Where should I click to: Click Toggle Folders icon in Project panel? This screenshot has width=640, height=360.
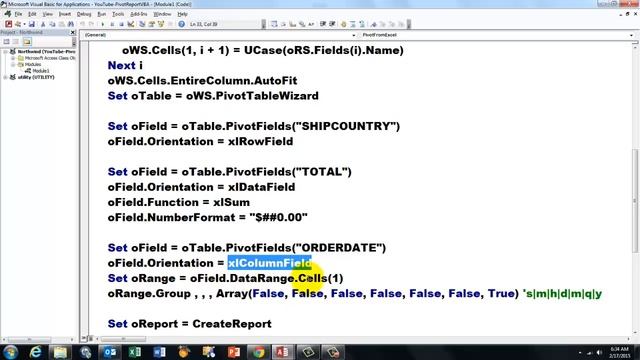(x=27, y=42)
